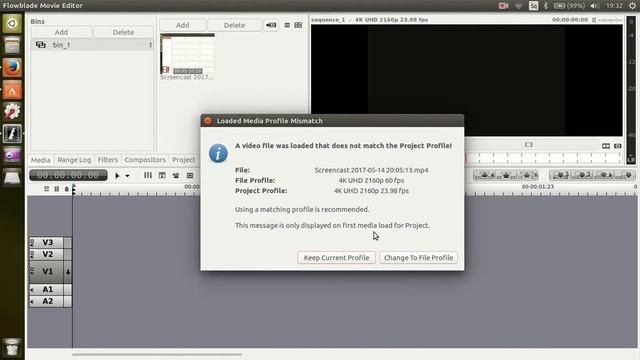Image resolution: width=640 pixels, height=360 pixels.
Task: Click middle button in left monitor-edit group
Action: click(x=506, y=176)
